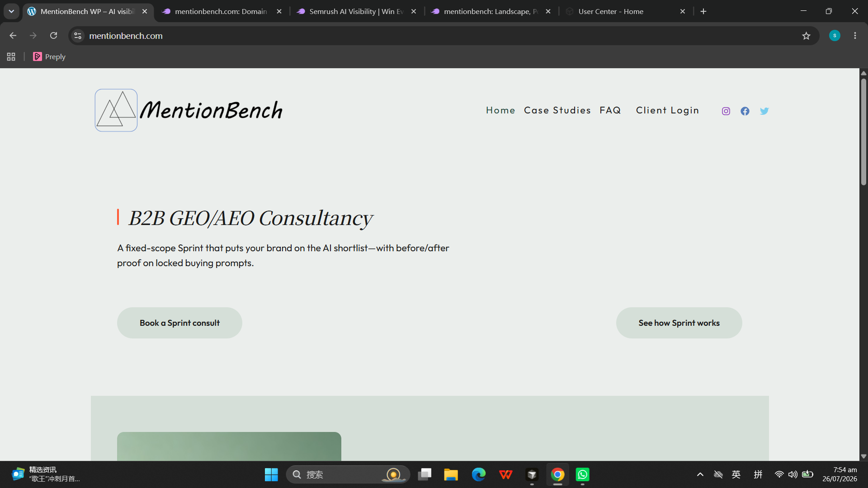This screenshot has width=868, height=488.
Task: Open the Twitter social icon
Action: (764, 111)
